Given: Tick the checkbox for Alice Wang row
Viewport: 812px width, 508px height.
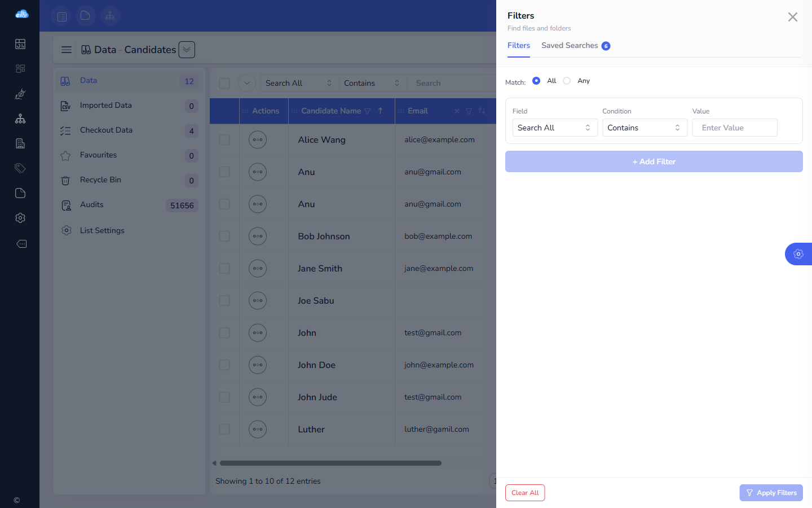Looking at the screenshot, I should pyautogui.click(x=224, y=139).
